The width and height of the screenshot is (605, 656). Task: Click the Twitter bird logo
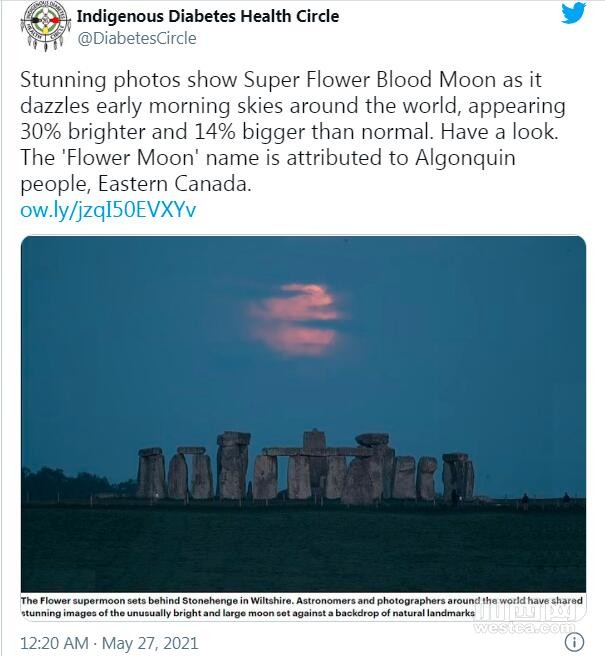pos(573,13)
